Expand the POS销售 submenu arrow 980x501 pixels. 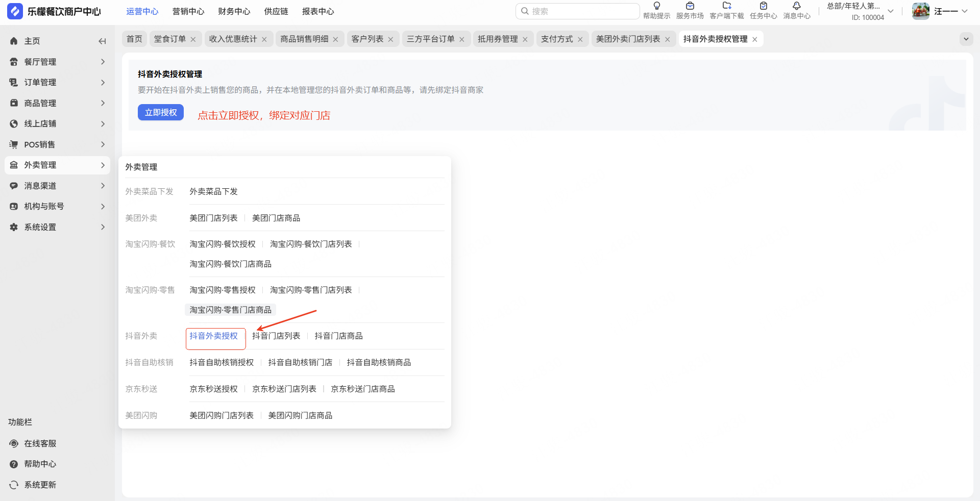[103, 144]
